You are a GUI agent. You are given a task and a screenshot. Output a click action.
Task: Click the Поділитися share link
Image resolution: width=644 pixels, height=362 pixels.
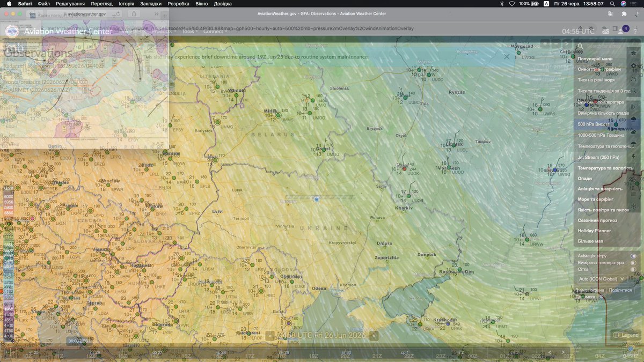pos(620,290)
